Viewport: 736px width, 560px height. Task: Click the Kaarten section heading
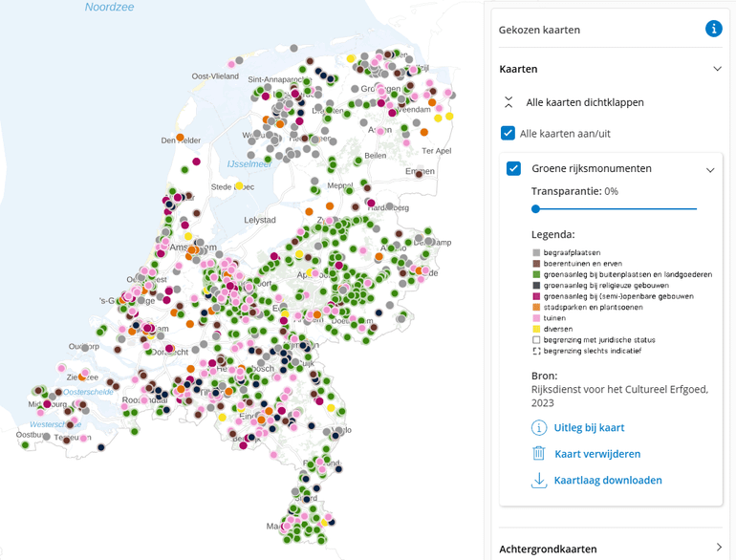(518, 69)
